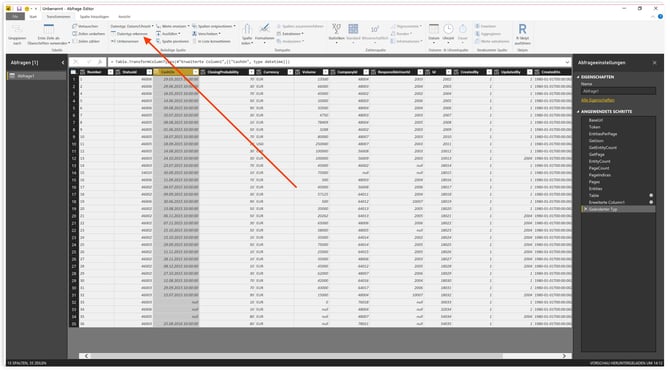
Task: Click Erste Zeile als Überschriften verwenden icon
Action: point(48,29)
